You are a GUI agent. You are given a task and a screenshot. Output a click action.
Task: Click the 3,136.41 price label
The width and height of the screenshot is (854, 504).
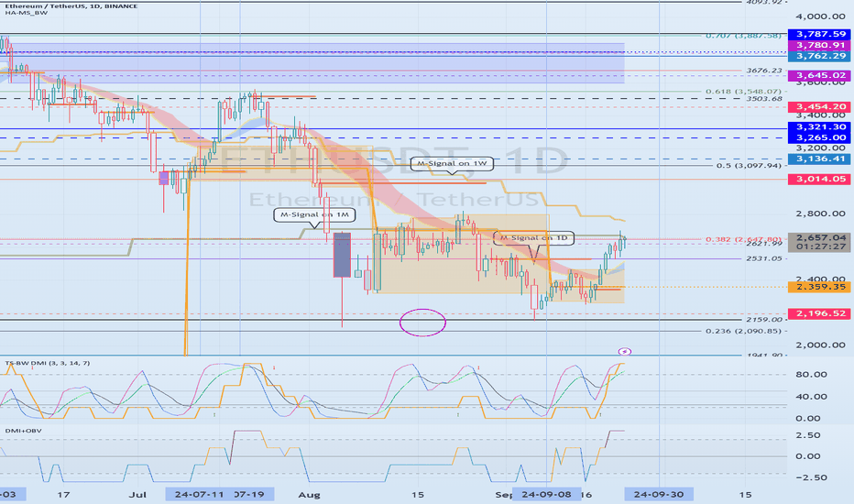click(819, 159)
